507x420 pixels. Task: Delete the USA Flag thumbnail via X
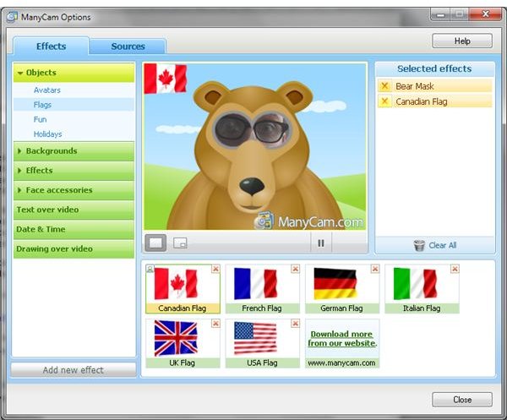click(295, 324)
